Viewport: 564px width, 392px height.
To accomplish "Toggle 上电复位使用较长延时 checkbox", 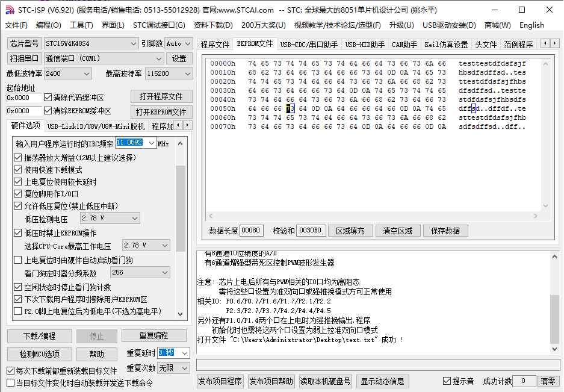I will coord(17,182).
